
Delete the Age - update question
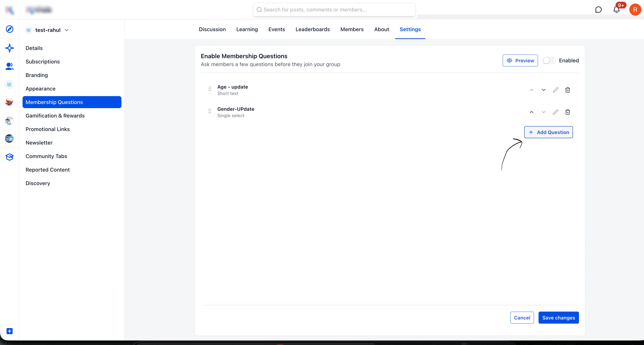(x=567, y=90)
